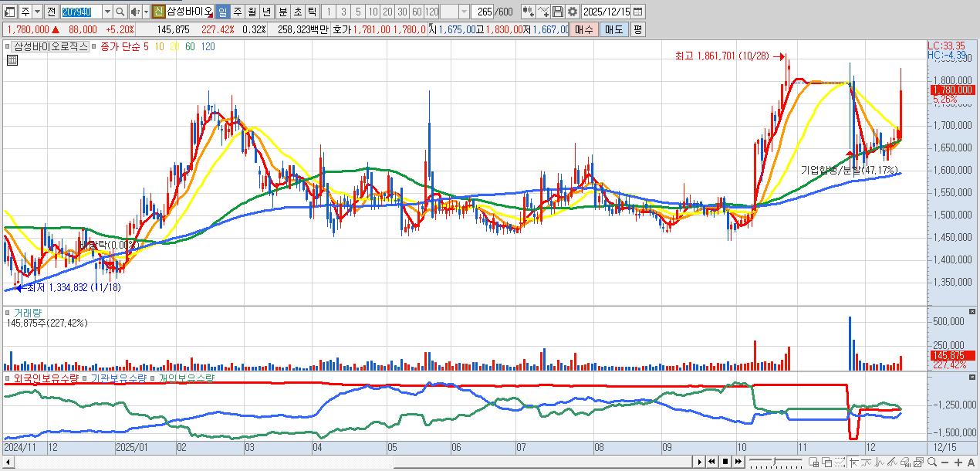
Task: Click the fast-forward button in bottom bar
Action: click(x=738, y=462)
